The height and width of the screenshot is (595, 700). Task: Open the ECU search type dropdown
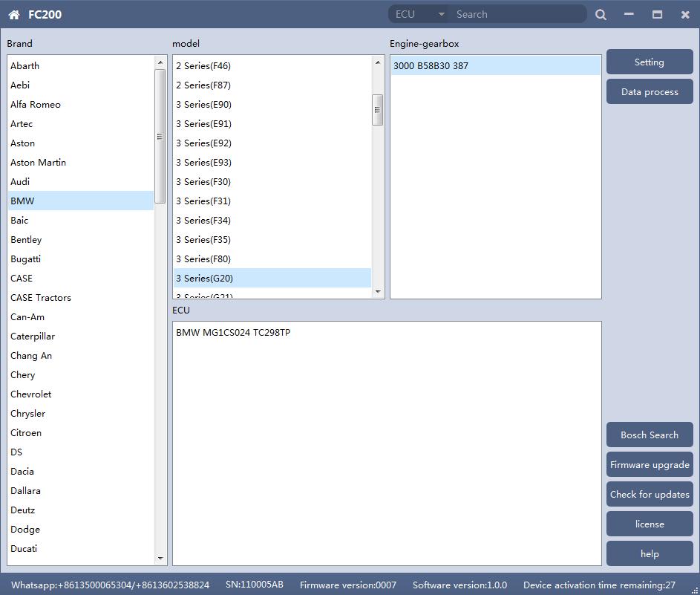click(x=420, y=14)
